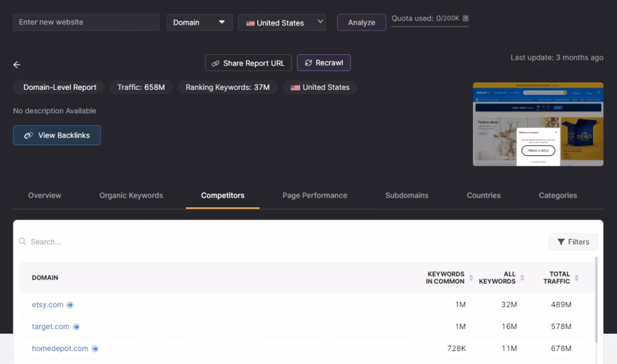
Task: Click the View Backlinks button
Action: tap(57, 135)
